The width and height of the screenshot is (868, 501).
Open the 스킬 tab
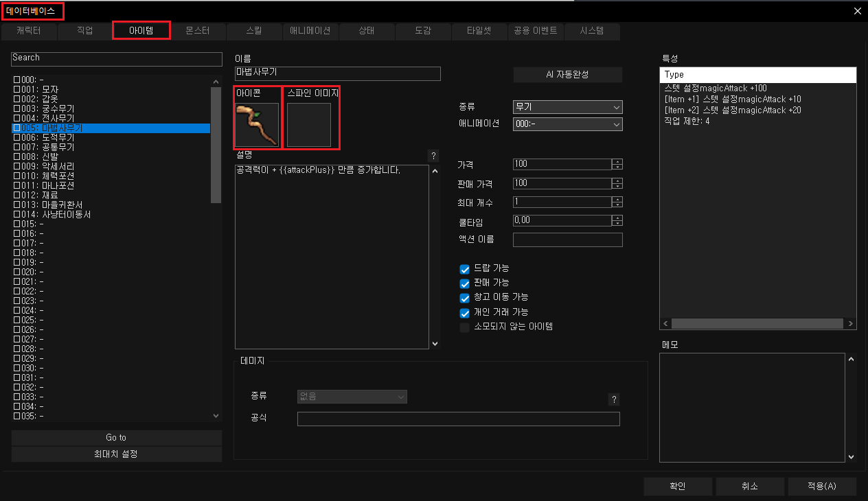point(254,31)
